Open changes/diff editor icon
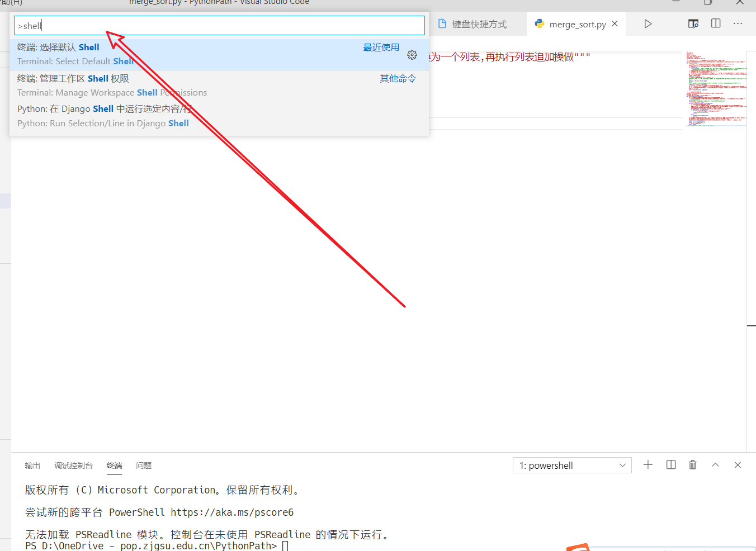This screenshot has width=756, height=551. (x=693, y=23)
